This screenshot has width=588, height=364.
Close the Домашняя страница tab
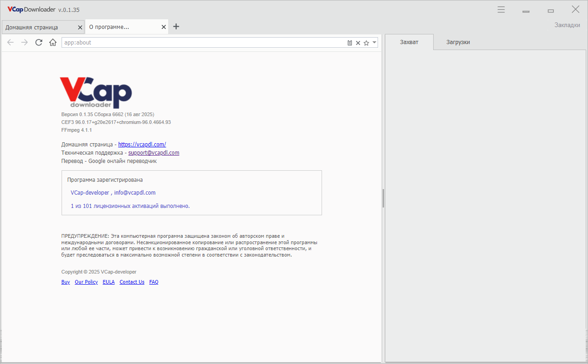[80, 28]
